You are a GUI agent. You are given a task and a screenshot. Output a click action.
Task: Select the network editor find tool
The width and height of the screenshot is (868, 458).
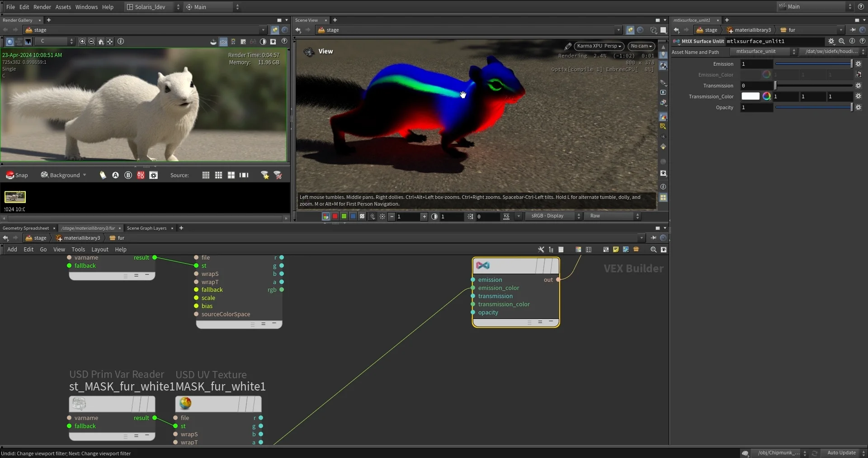(x=653, y=249)
